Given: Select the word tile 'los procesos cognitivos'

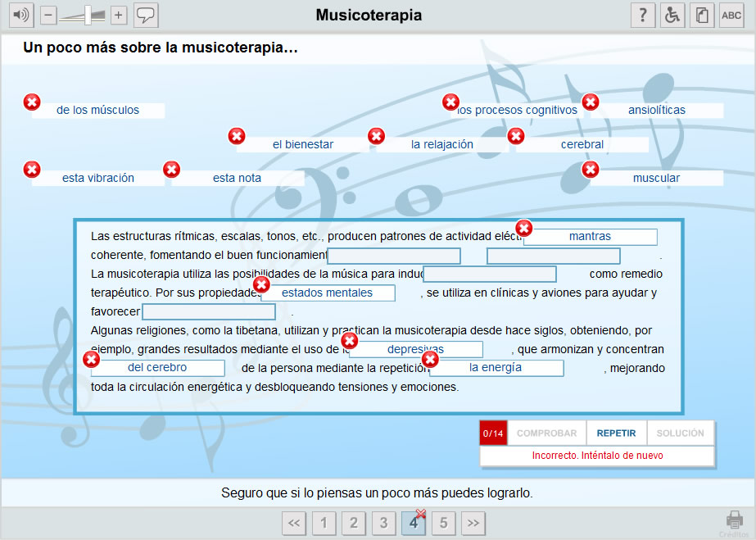Looking at the screenshot, I should pos(517,111).
